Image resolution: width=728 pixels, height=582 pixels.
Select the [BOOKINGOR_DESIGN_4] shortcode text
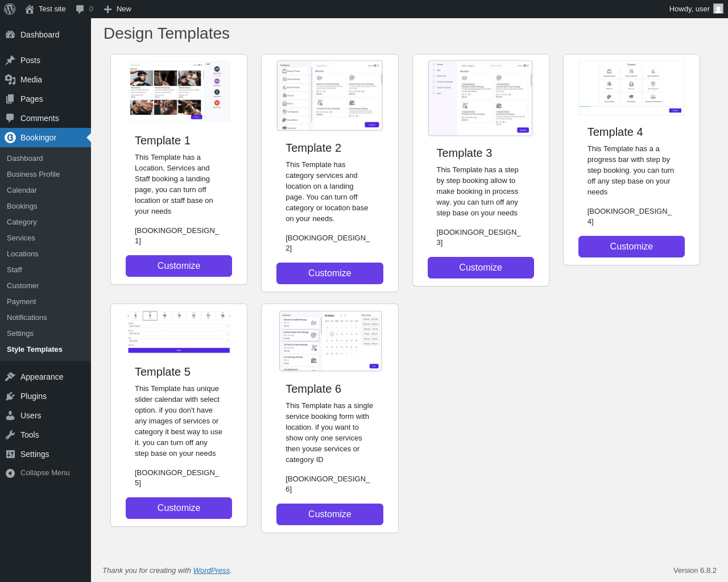pyautogui.click(x=630, y=217)
